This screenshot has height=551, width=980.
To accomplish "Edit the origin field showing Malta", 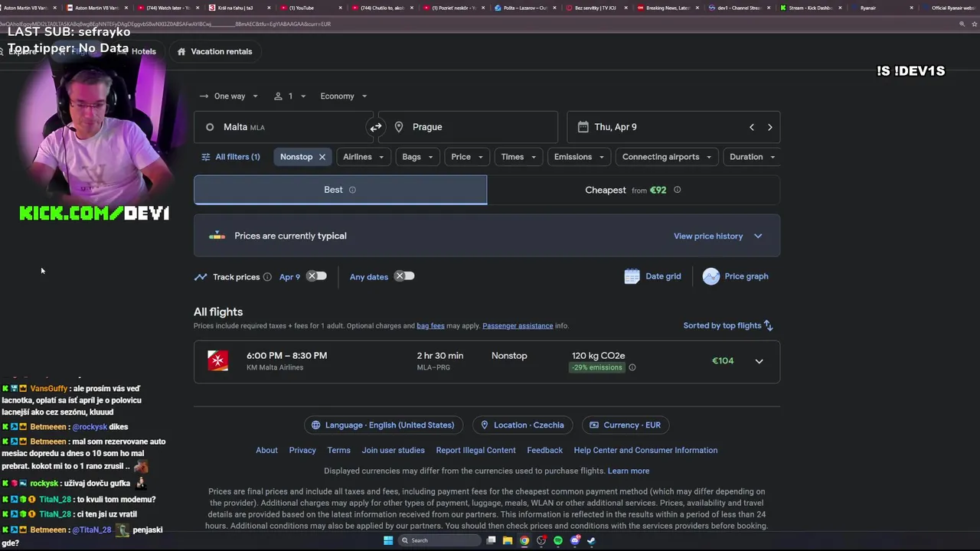I will point(283,127).
